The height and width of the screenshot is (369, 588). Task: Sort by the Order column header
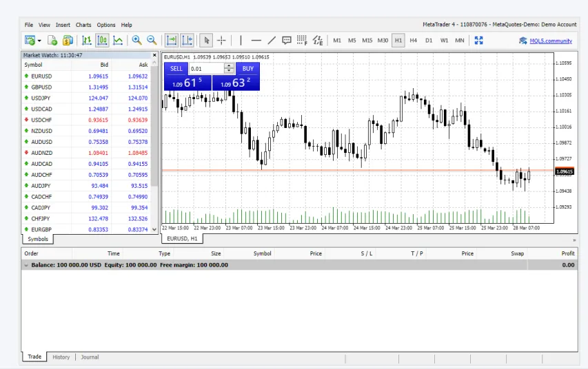point(47,253)
